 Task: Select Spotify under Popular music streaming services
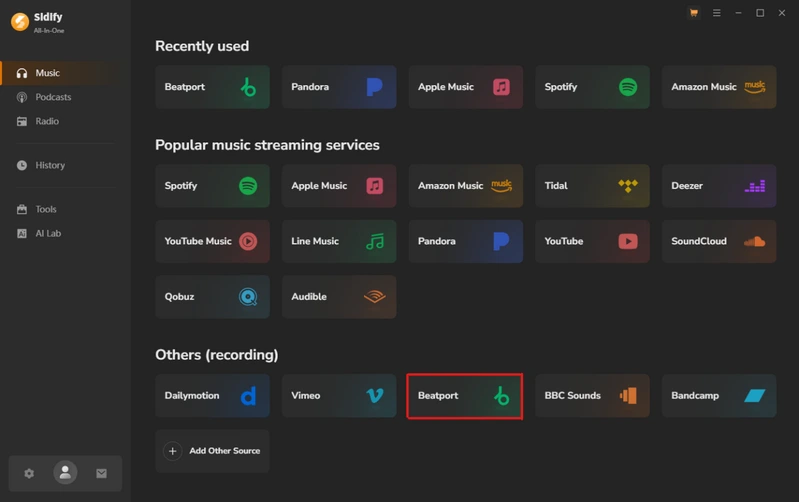coord(212,186)
